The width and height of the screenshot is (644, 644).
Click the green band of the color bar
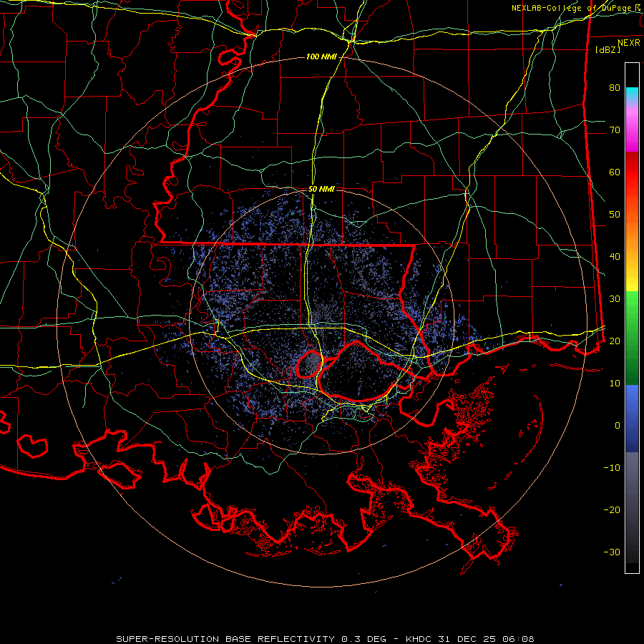point(632,338)
